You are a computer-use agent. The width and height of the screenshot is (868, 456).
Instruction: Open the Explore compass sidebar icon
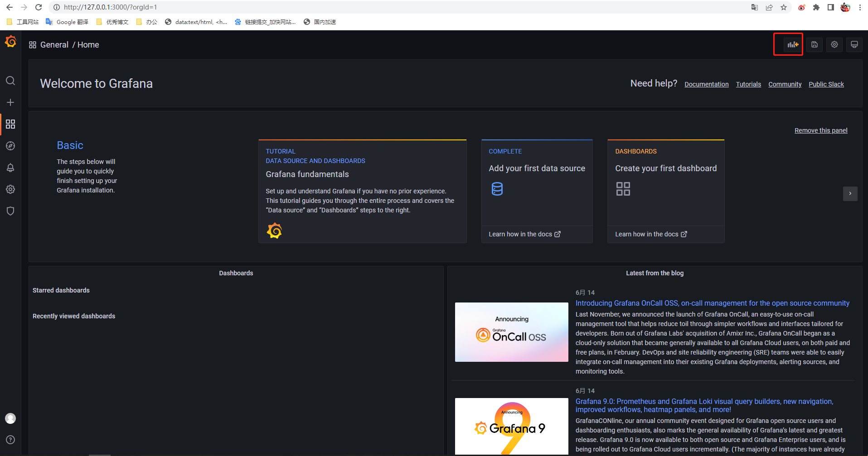(x=10, y=146)
